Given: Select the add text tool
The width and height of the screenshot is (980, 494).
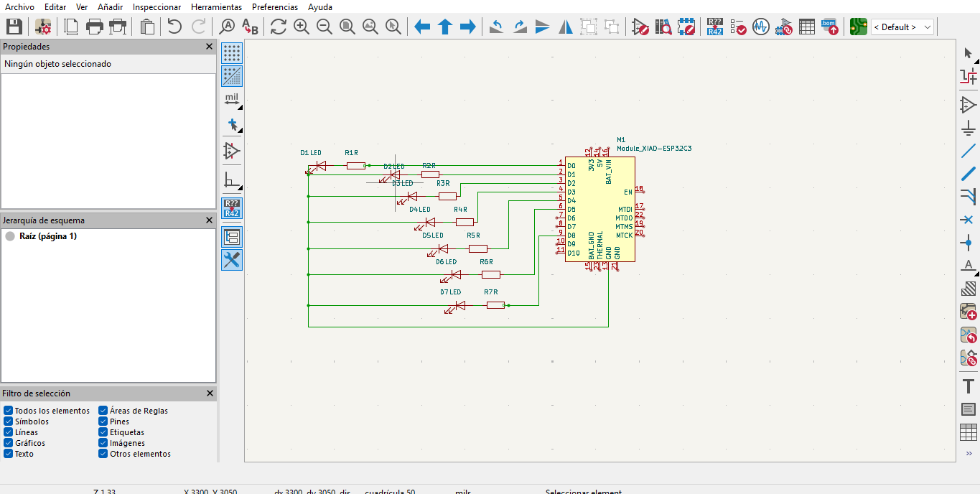Looking at the screenshot, I should [x=969, y=386].
